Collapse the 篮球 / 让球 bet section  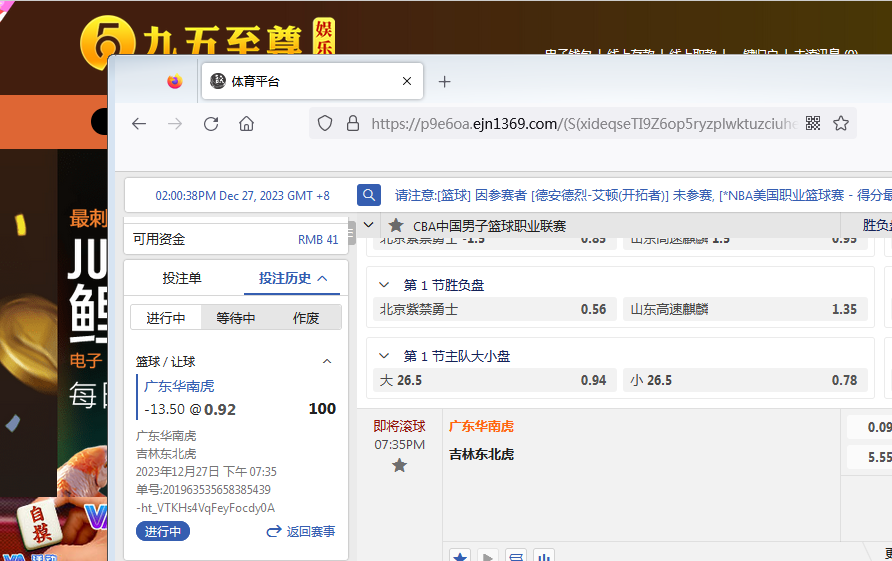tap(326, 361)
